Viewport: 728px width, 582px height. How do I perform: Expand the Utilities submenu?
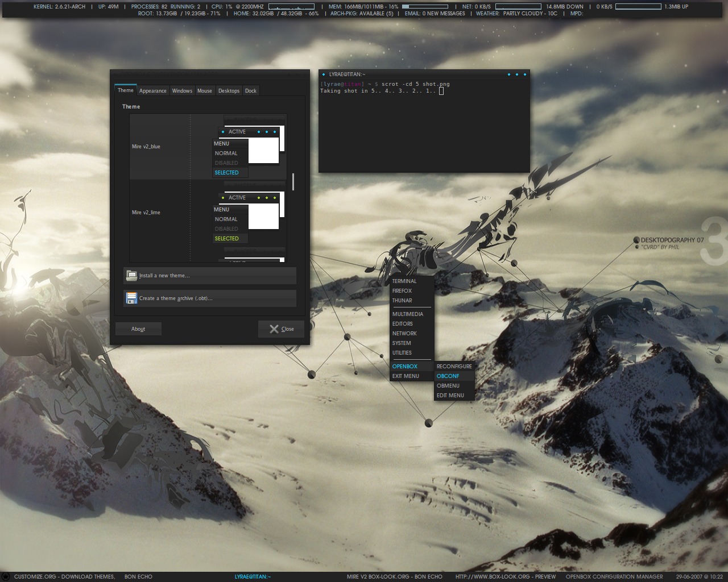[412, 352]
